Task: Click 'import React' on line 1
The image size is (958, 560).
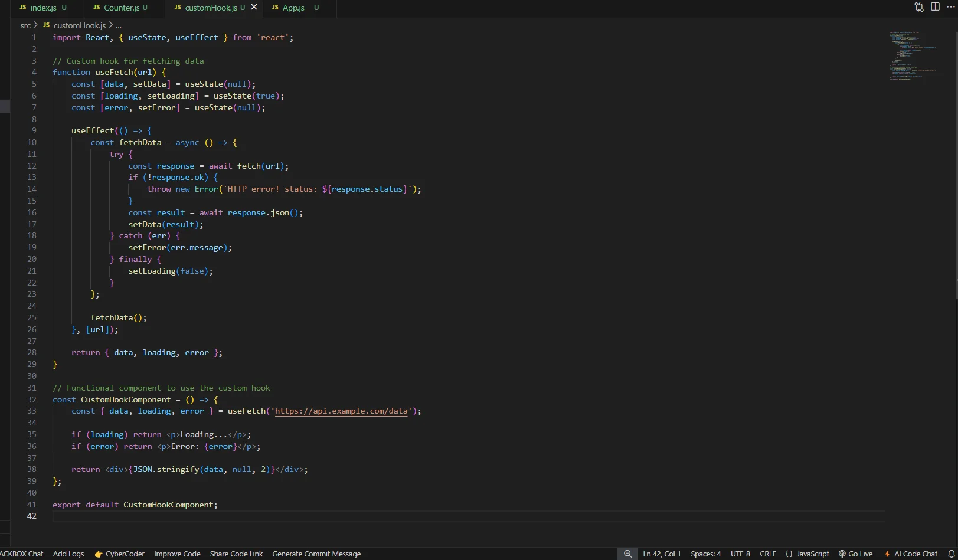Action: point(81,37)
